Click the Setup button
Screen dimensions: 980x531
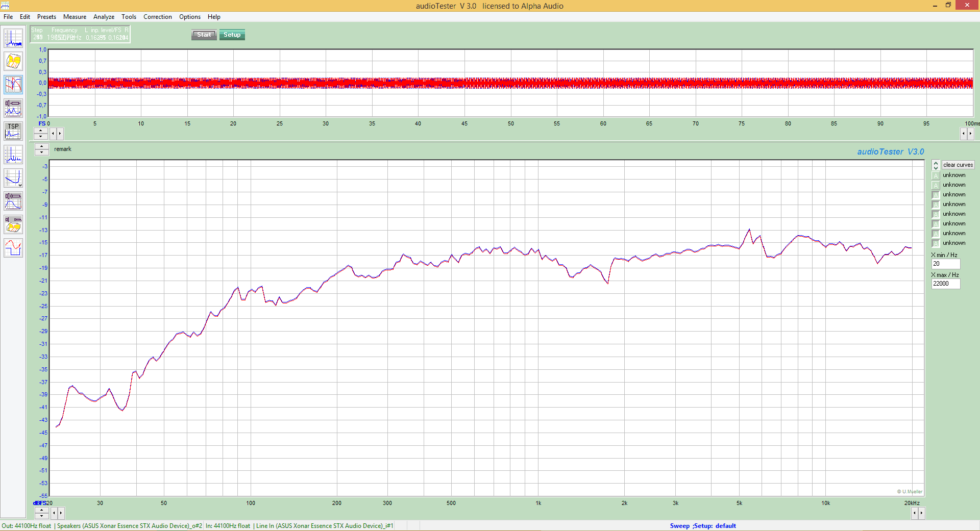pyautogui.click(x=232, y=35)
